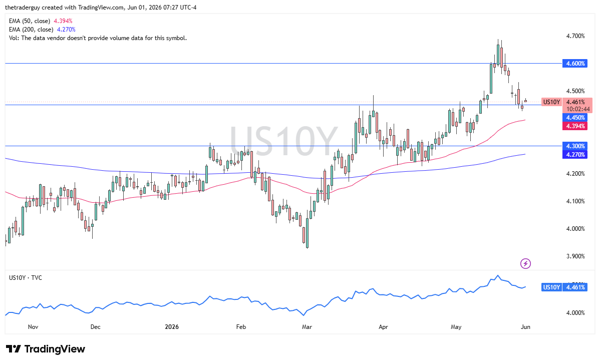The height and width of the screenshot is (364, 600).
Task: Click the purple lightning bolt icon
Action: [525, 263]
